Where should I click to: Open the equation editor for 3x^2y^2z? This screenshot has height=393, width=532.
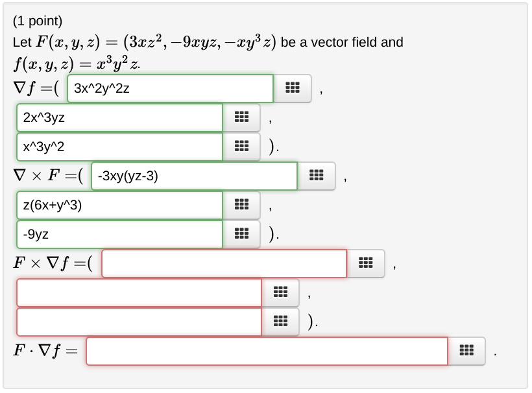click(293, 88)
